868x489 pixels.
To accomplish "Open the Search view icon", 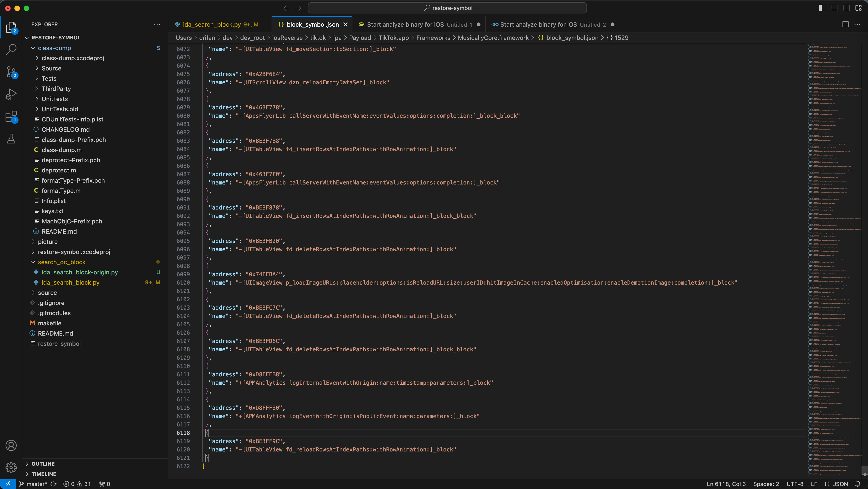I will [x=11, y=50].
